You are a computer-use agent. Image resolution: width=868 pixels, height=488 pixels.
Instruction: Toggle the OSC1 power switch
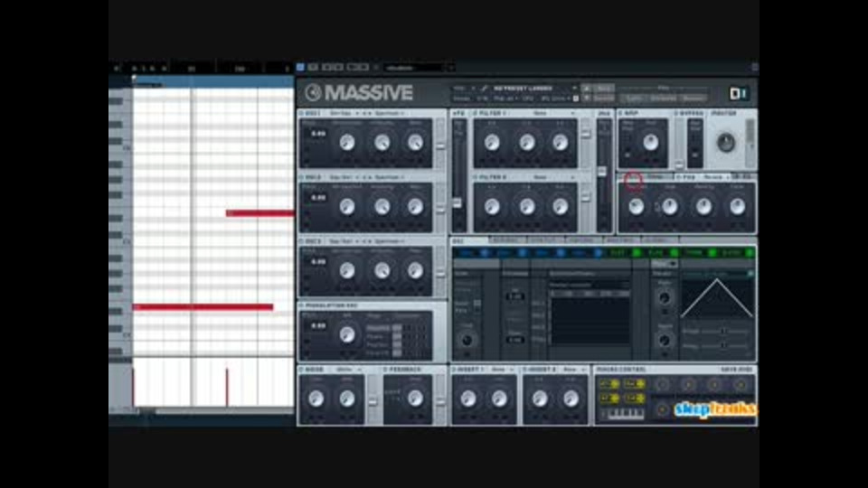(x=301, y=114)
